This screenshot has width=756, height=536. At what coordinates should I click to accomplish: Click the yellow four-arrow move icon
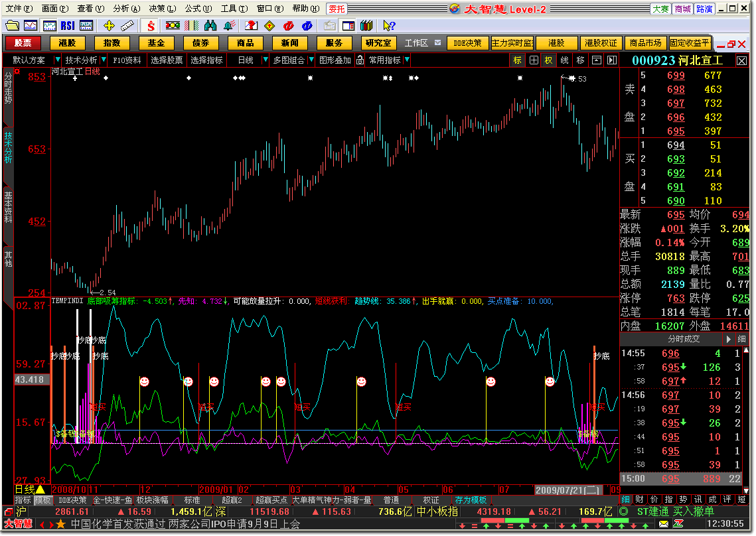(109, 26)
